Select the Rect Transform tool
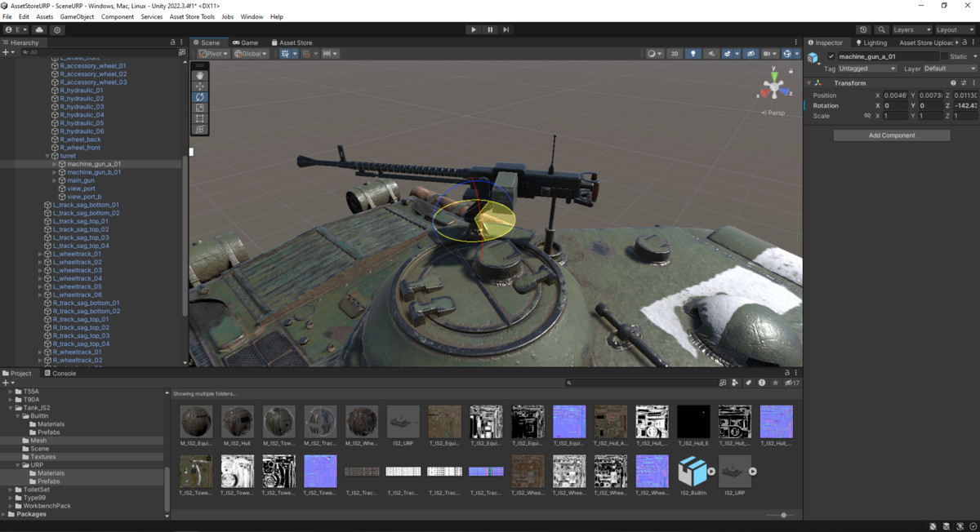The image size is (980, 532). tap(199, 119)
